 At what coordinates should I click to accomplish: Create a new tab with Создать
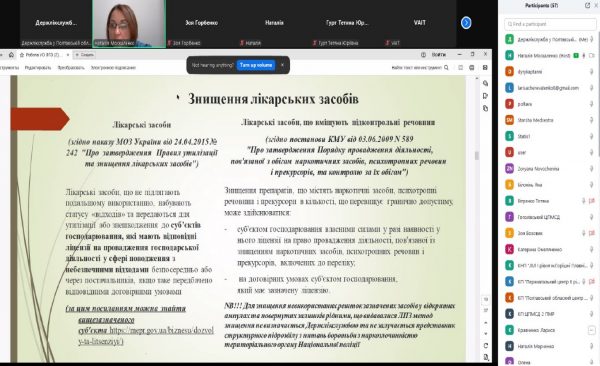click(x=85, y=55)
